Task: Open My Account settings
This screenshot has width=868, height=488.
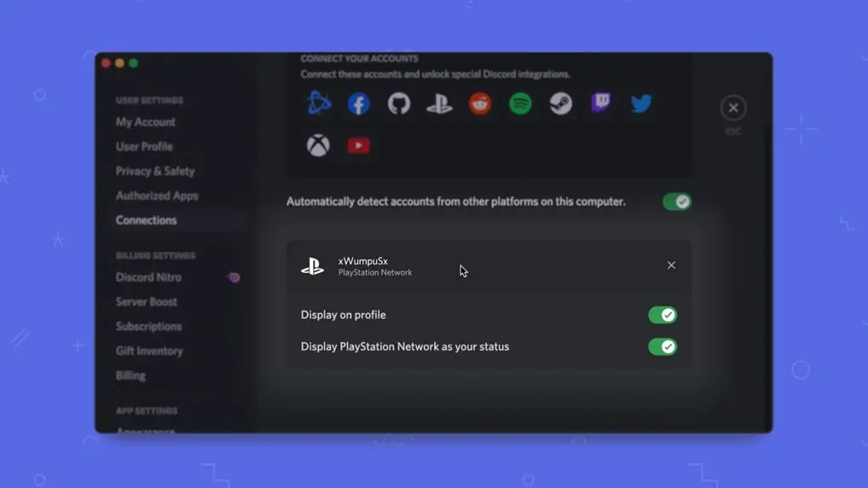Action: [x=146, y=122]
